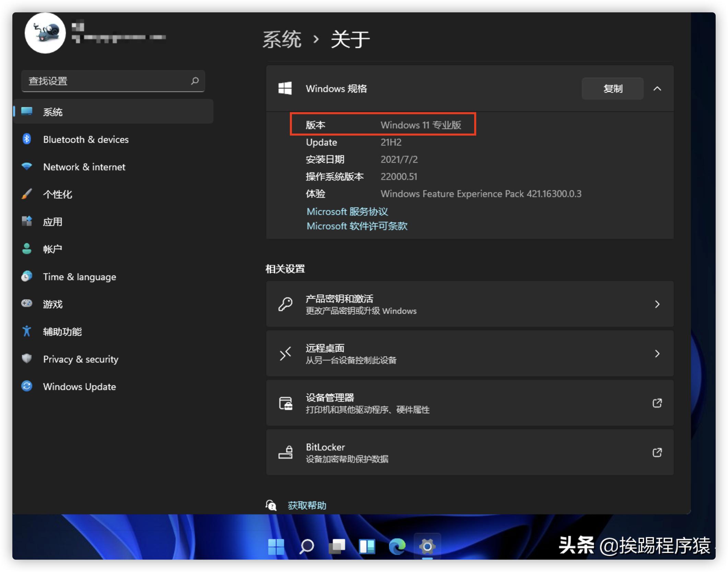Select the 个性化 sidebar icon

(x=26, y=194)
